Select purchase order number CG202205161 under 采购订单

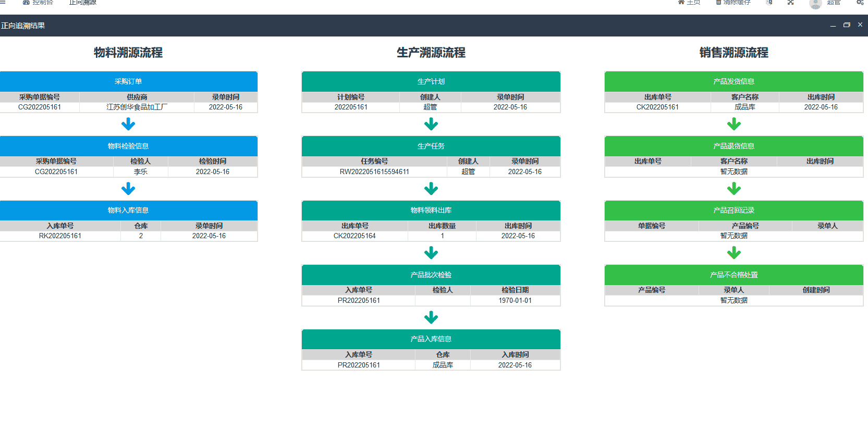click(x=40, y=107)
